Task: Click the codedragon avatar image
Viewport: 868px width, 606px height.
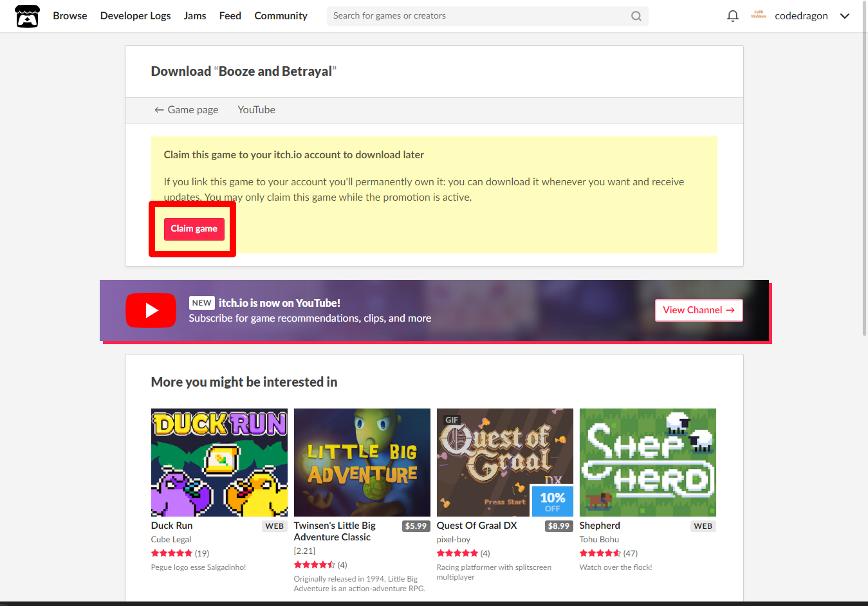Action: tap(759, 15)
